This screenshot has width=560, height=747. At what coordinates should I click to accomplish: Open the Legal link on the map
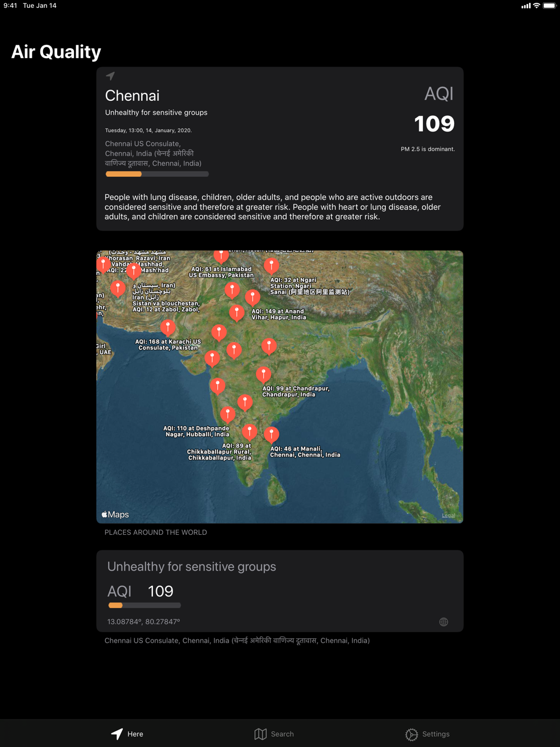click(448, 516)
